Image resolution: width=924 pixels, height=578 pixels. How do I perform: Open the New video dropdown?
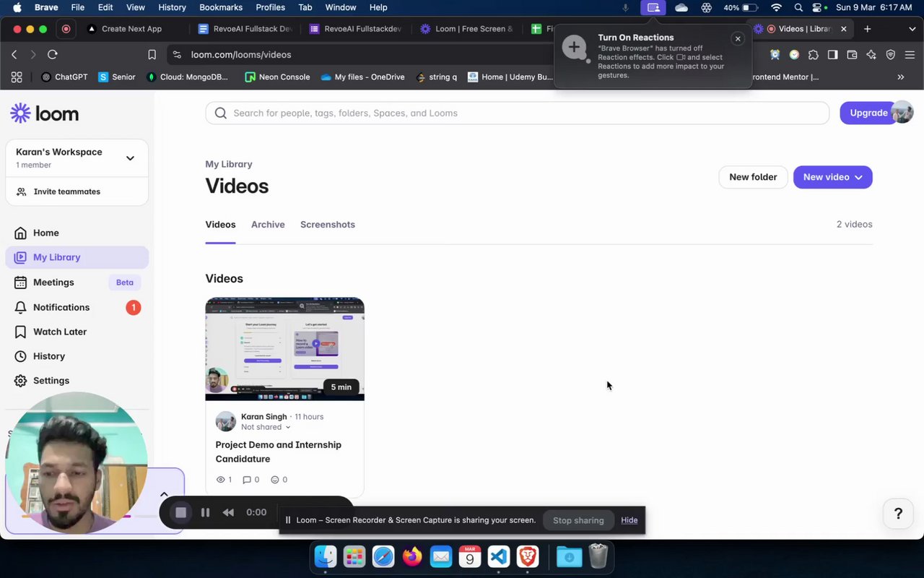pos(832,177)
